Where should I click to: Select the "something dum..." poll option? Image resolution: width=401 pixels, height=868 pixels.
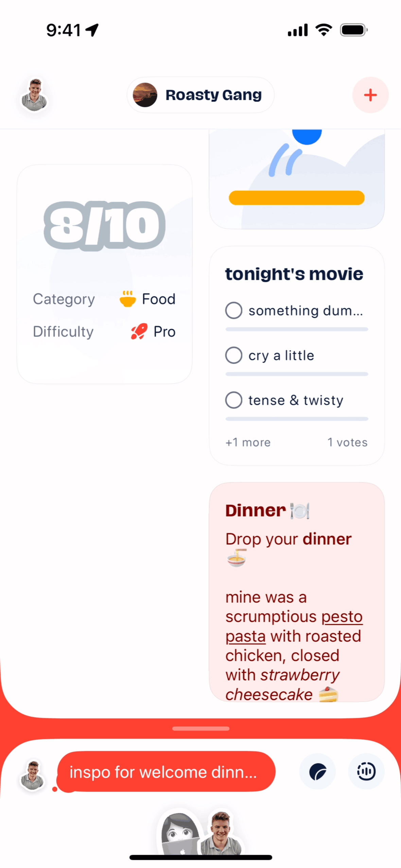pos(234,310)
